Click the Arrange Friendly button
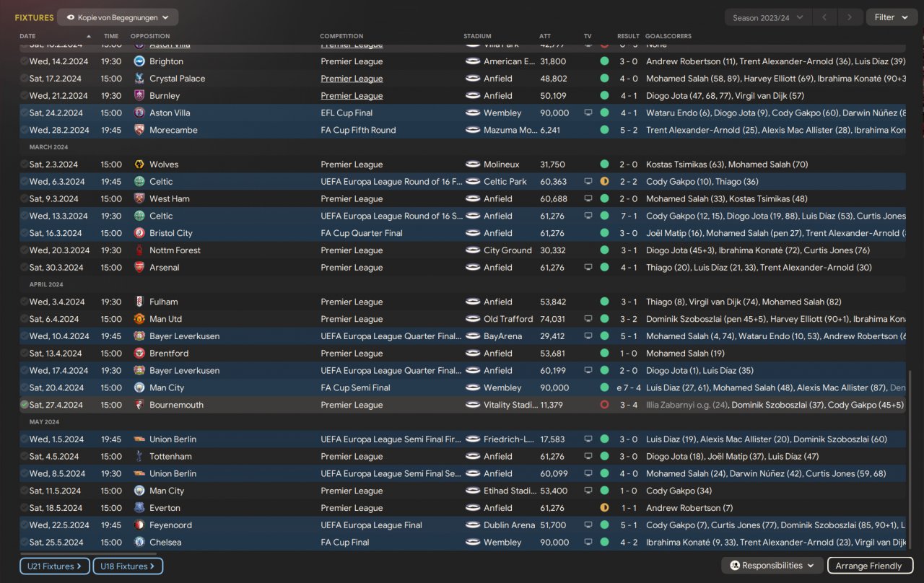The image size is (924, 583). 870,566
